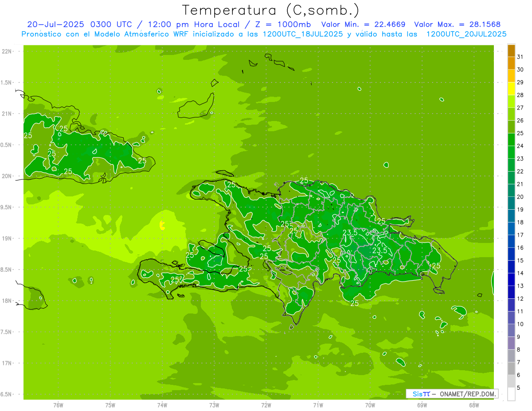Click the title "Temperatura (C,somb.)"
This screenshot has width=532, height=411.
[270, 11]
